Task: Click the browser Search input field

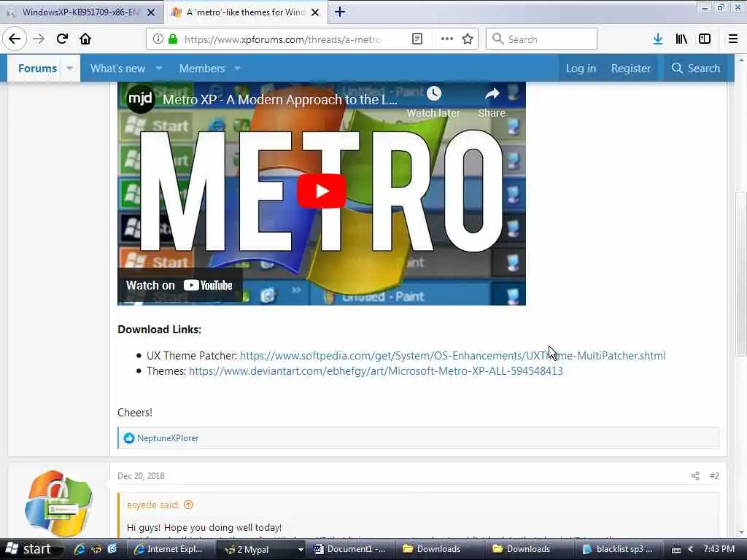Action: (x=541, y=39)
